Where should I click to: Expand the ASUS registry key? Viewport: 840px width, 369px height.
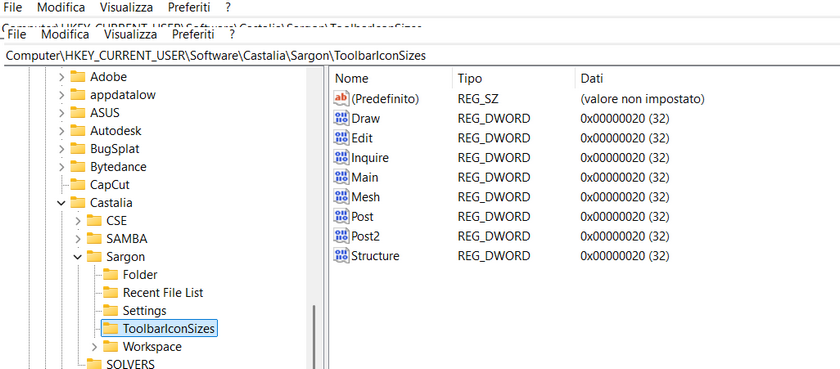tap(62, 113)
